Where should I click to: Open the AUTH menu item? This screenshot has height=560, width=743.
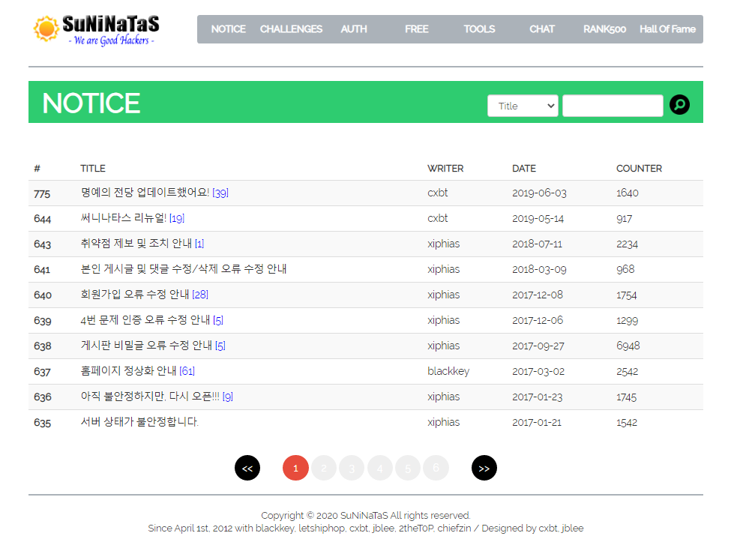tap(353, 29)
